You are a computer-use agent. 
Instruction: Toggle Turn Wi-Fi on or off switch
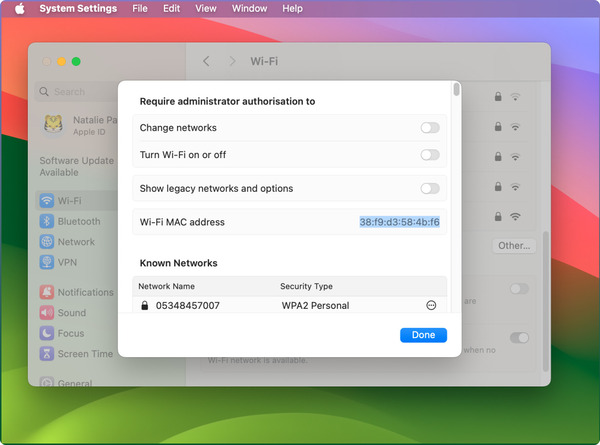point(430,155)
